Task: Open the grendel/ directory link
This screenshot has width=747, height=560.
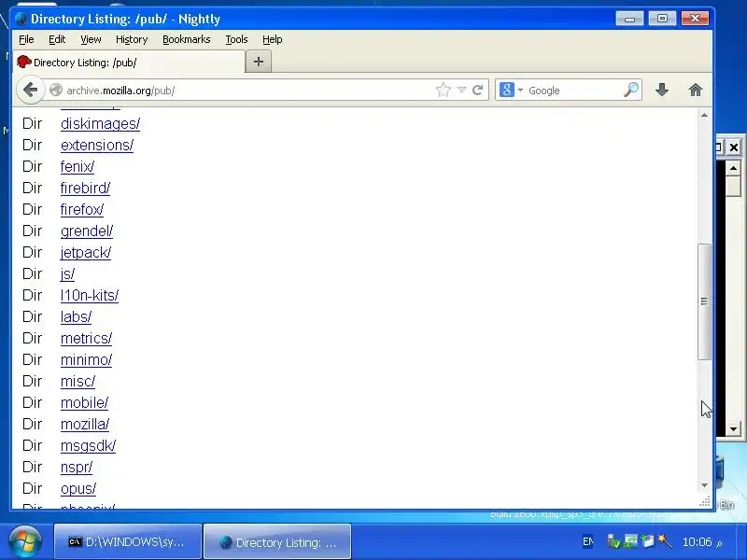Action: (87, 231)
